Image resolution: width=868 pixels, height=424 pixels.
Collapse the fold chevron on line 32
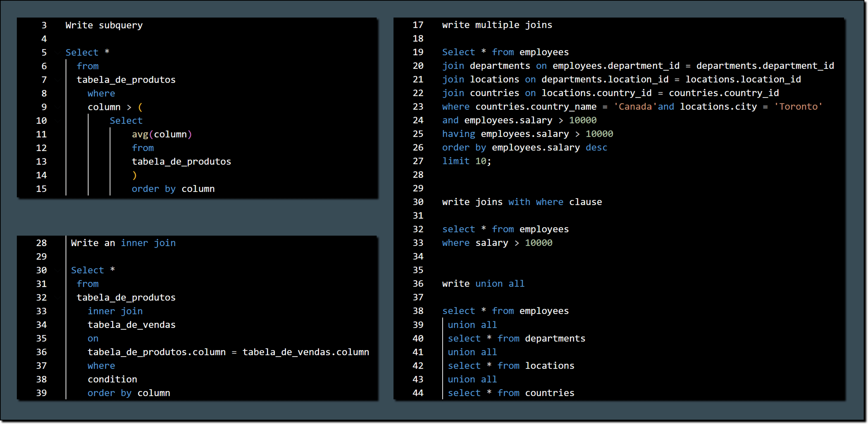click(57, 297)
